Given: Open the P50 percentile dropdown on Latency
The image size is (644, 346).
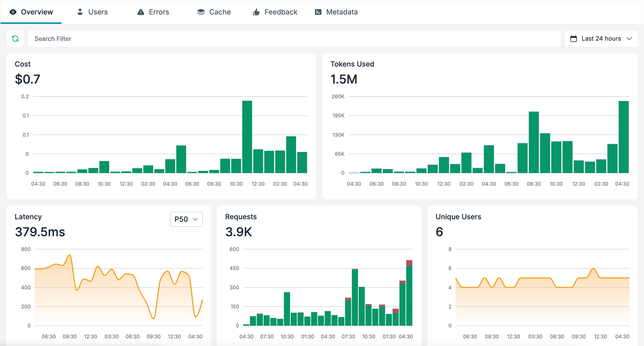Looking at the screenshot, I should pos(186,219).
